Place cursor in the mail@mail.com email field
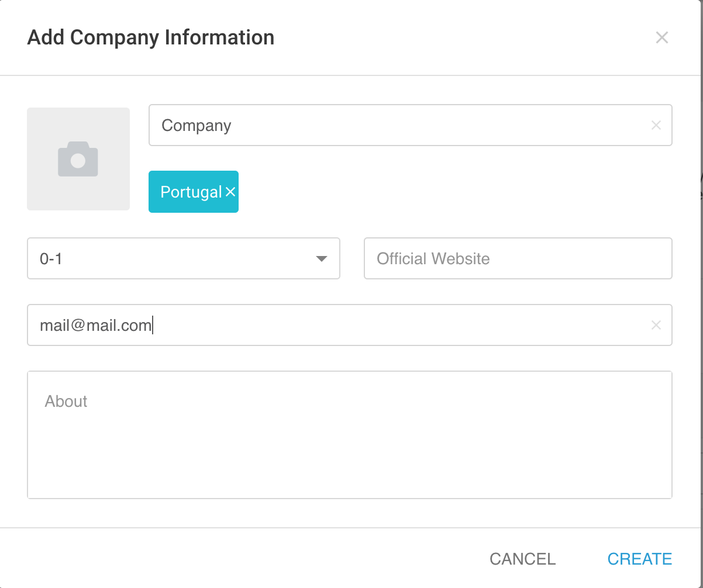Image resolution: width=703 pixels, height=588 pixels. pos(350,325)
